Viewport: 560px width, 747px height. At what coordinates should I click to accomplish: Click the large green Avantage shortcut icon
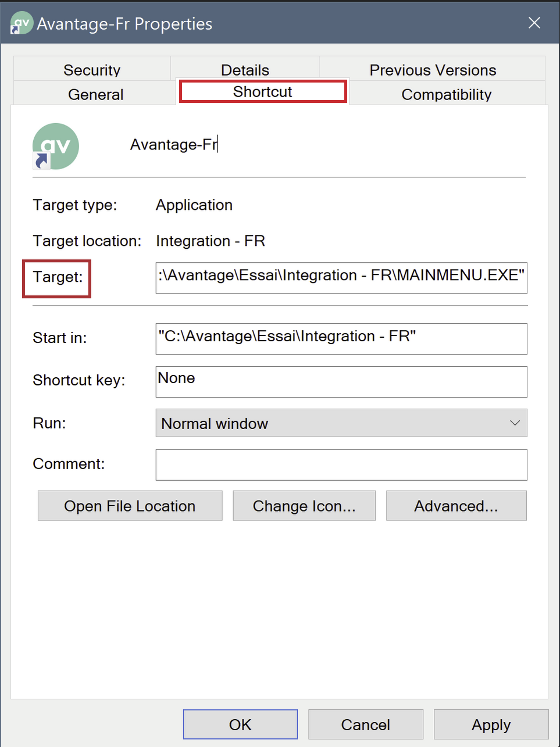(x=55, y=146)
